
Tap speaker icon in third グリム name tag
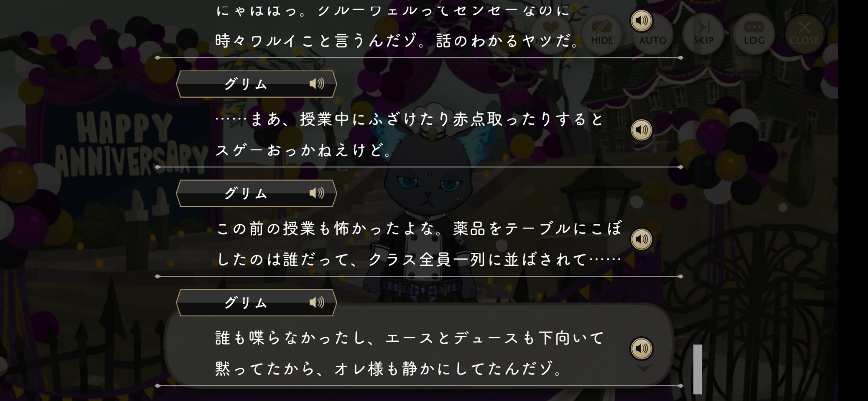(317, 302)
